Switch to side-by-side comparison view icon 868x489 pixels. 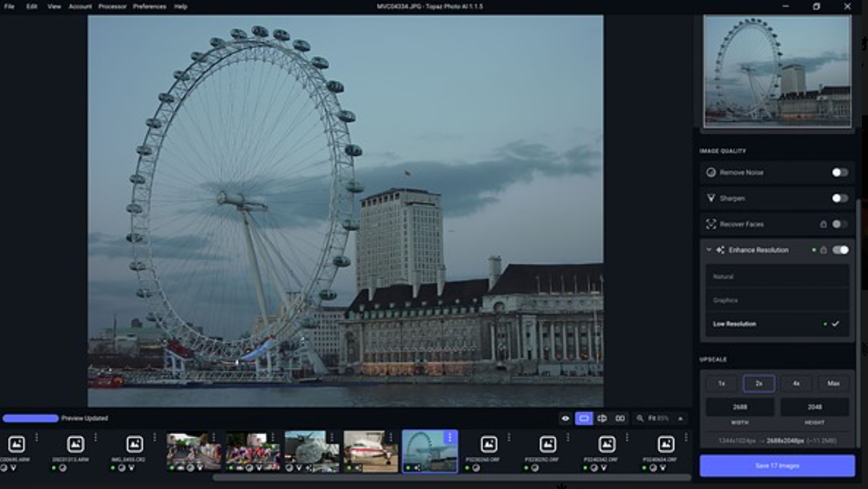click(620, 418)
